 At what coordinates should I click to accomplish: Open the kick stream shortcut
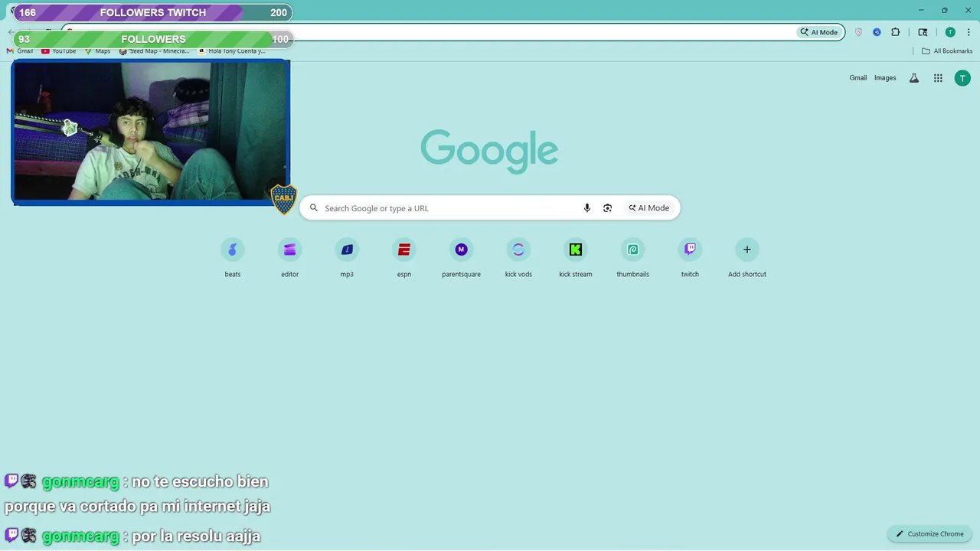576,258
